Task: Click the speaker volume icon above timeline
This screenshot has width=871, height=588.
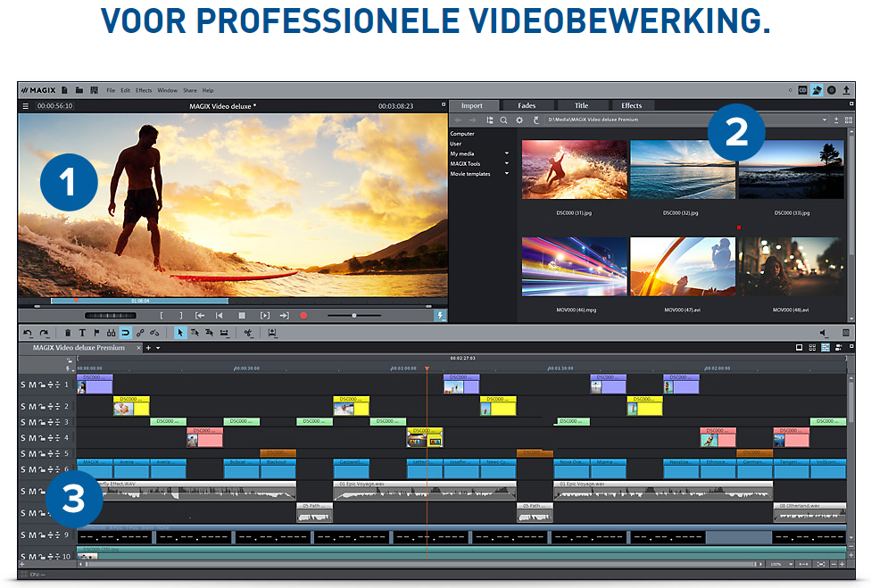Action: (823, 333)
